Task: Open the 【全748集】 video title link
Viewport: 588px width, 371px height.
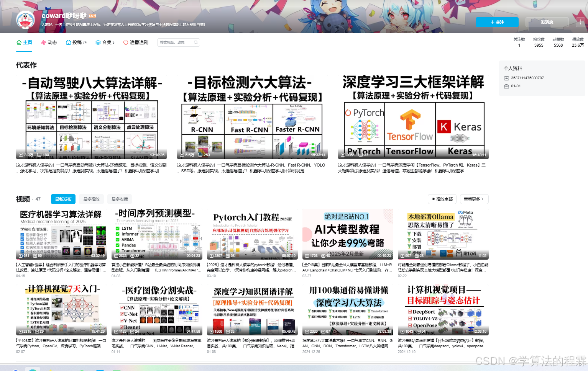Action: [x=347, y=267]
